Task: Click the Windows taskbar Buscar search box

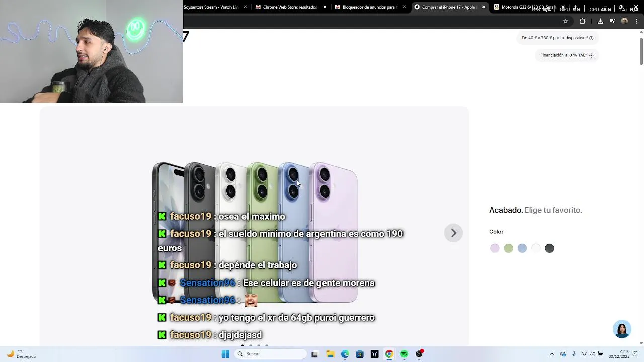Action: 271,354
